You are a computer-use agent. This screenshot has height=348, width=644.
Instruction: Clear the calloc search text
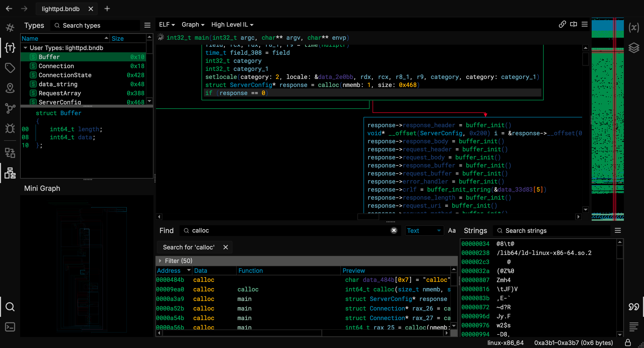point(394,230)
